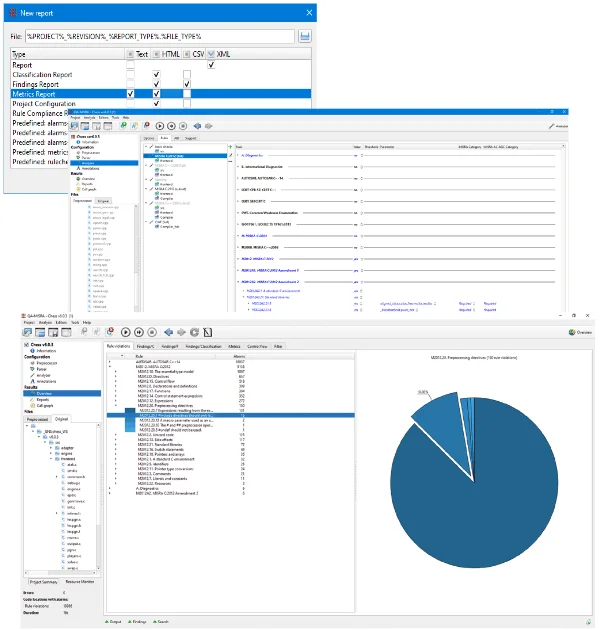Toggle CSV checkbox for Classification Report
603x630 pixels.
187,74
